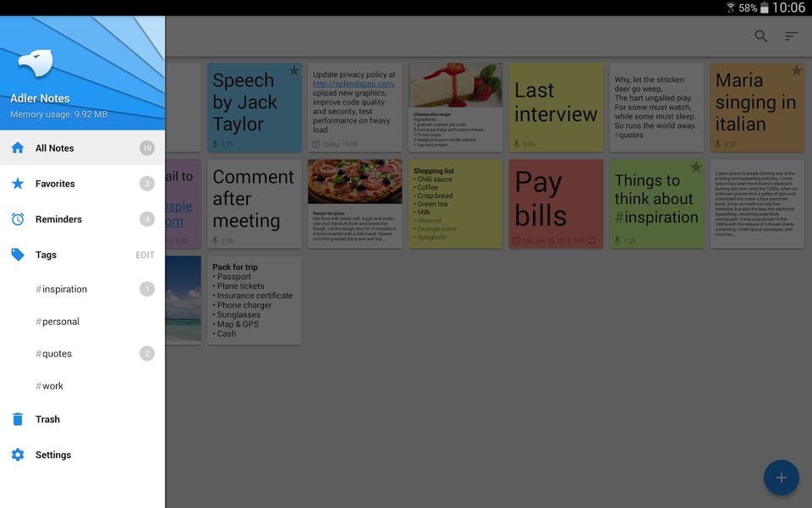Open the Last interview yellow note
The width and height of the screenshot is (812, 508).
pyautogui.click(x=556, y=108)
